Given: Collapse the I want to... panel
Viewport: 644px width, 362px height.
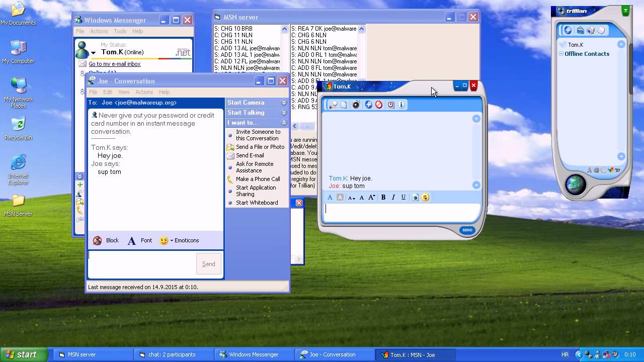Looking at the screenshot, I should click(284, 123).
